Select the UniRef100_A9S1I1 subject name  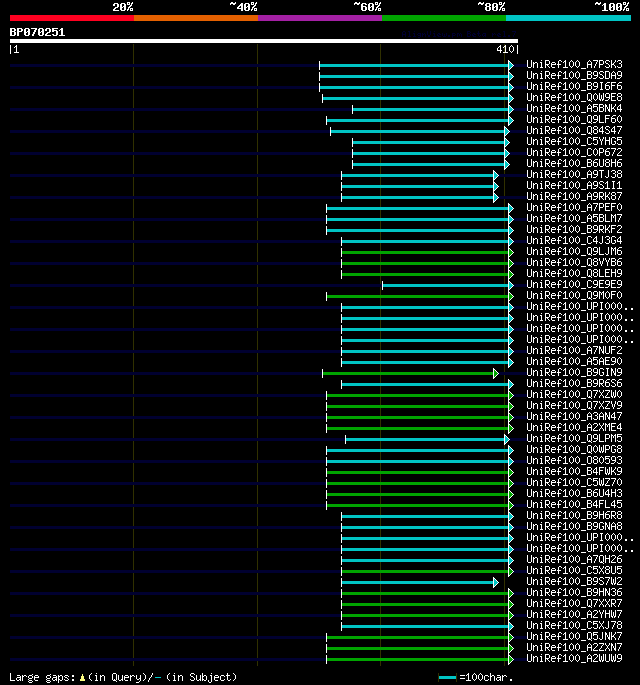[x=574, y=186]
